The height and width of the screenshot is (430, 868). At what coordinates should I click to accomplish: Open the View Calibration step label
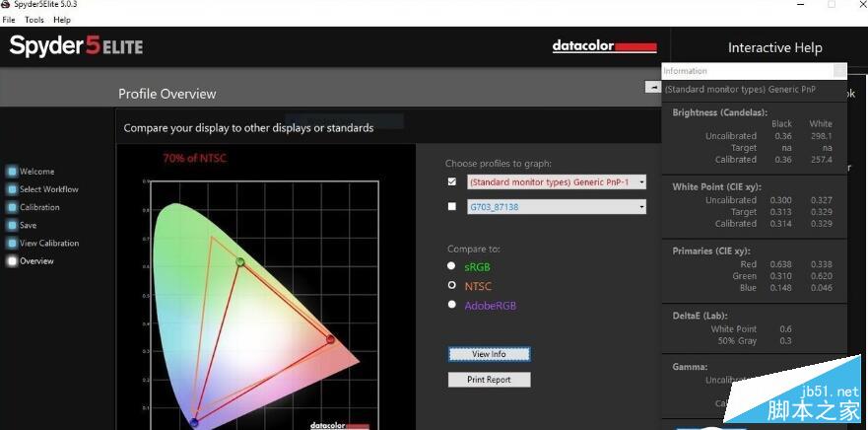49,244
